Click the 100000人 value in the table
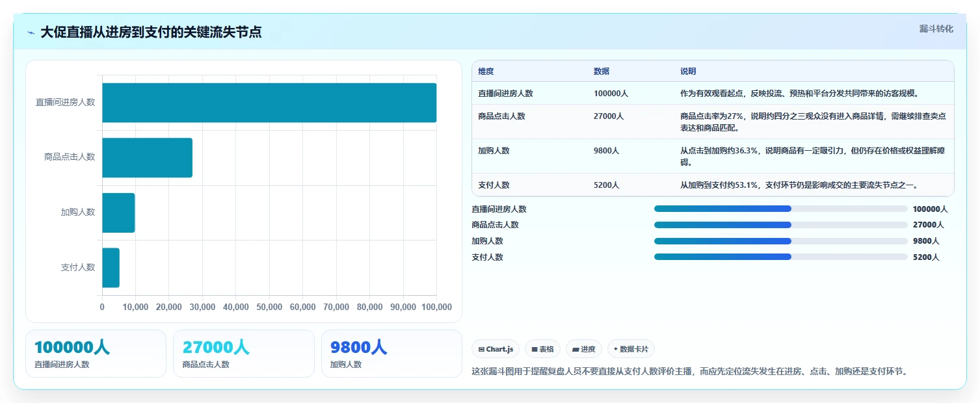Image resolution: width=980 pixels, height=403 pixels. coord(611,94)
